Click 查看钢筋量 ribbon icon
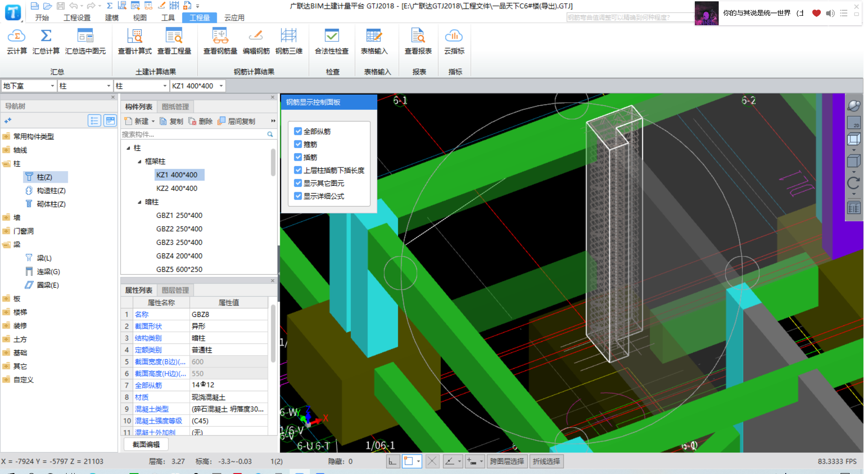 [220, 36]
